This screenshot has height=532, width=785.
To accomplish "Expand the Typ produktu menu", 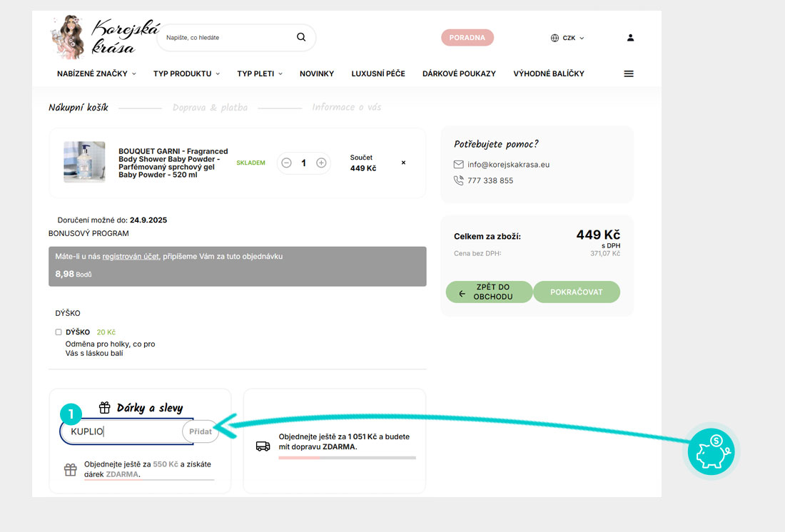I will [x=186, y=73].
